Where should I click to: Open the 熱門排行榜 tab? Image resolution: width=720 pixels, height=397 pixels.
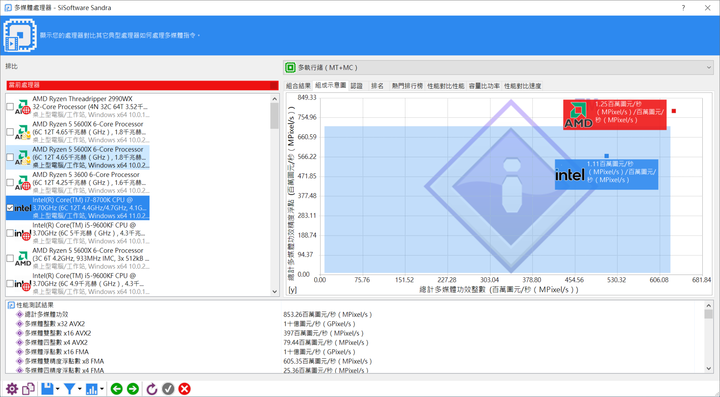407,86
